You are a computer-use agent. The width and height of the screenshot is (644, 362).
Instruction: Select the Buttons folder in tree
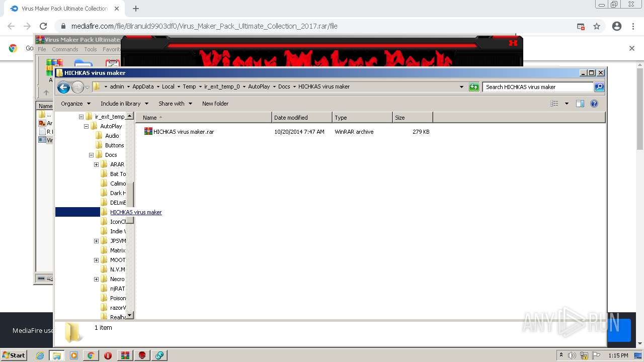tap(114, 145)
